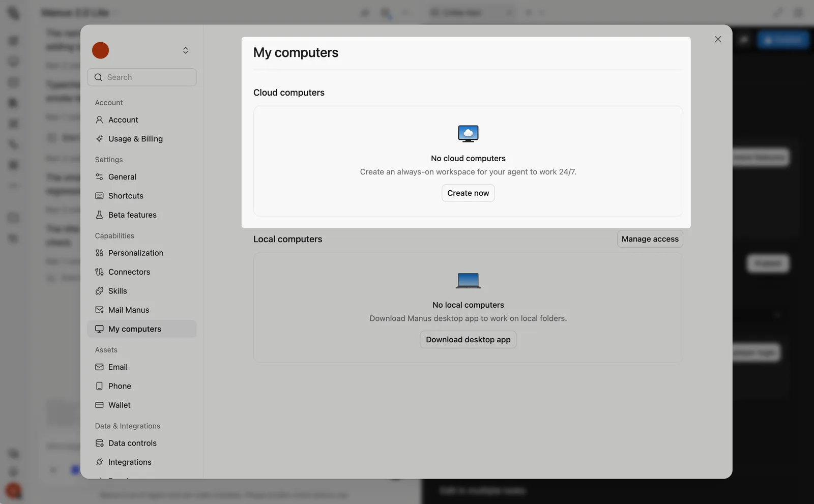Screen dimensions: 814x504
Task: Click the Email envelope icon under Assets
Action: [99, 367]
